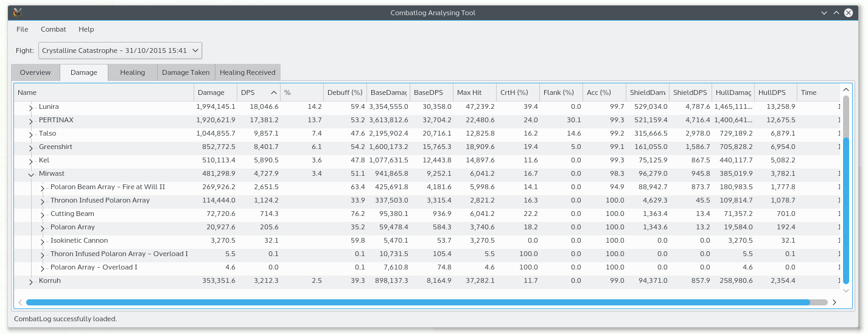Maximize the Combatlog Analysing Tool window
The height and width of the screenshot is (334, 868).
click(x=836, y=13)
